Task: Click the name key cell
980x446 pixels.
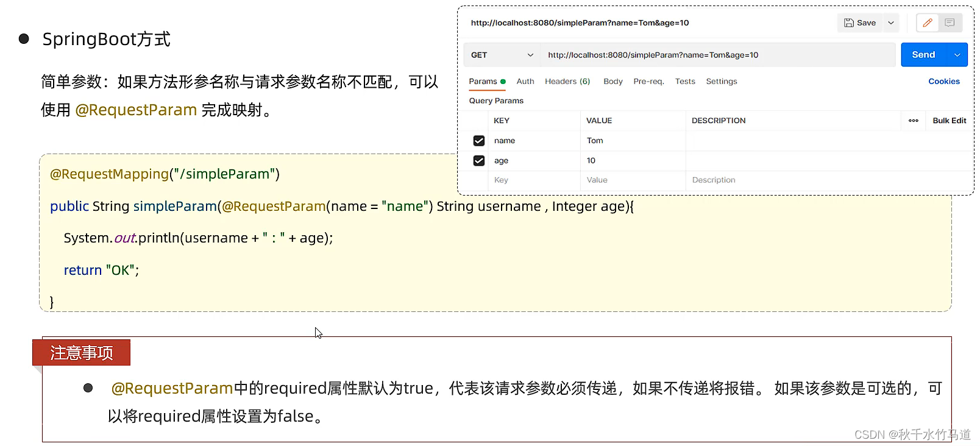Action: 534,141
